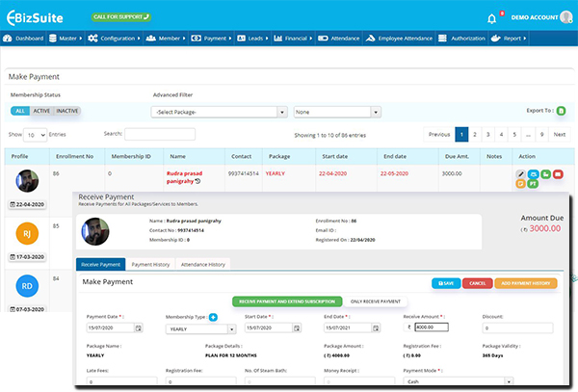Open the Employee Attendance menu item

pyautogui.click(x=399, y=39)
